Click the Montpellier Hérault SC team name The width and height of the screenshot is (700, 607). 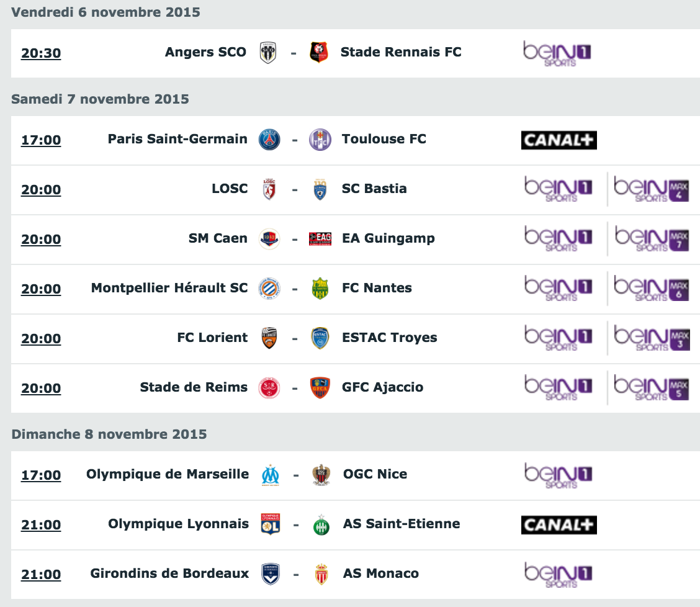[x=169, y=288]
